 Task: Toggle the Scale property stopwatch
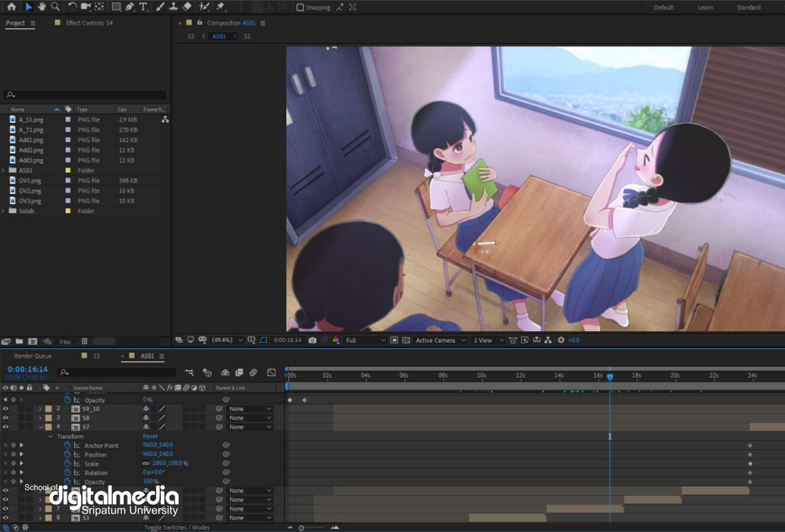[x=67, y=463]
